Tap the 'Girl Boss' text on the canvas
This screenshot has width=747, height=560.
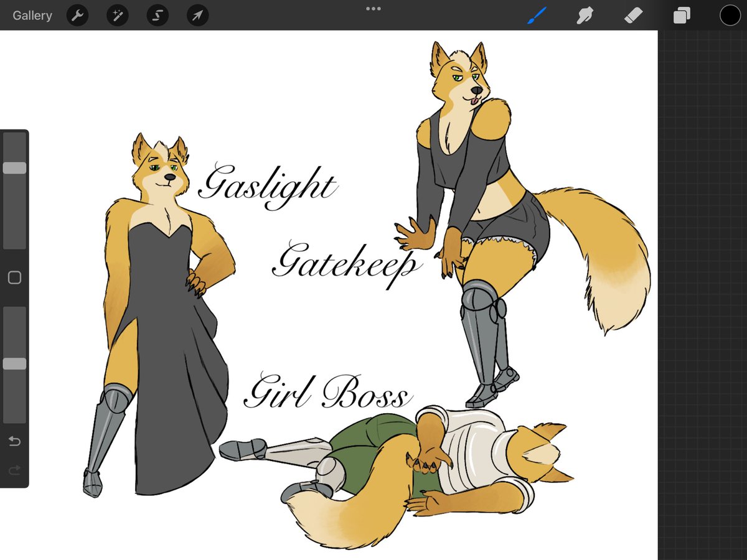pyautogui.click(x=328, y=391)
